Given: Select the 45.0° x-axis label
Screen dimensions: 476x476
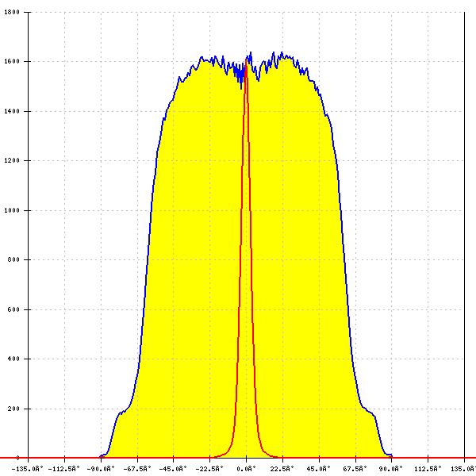Looking at the screenshot, I should [x=319, y=469].
